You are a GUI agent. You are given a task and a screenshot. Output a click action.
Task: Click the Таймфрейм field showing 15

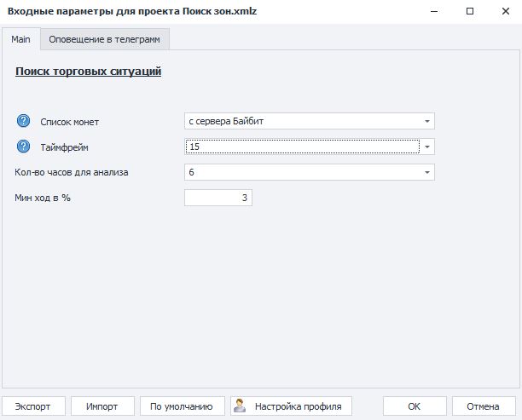point(302,147)
